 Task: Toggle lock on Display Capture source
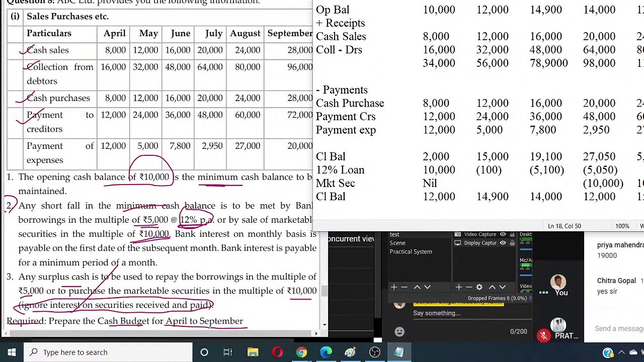(x=512, y=243)
